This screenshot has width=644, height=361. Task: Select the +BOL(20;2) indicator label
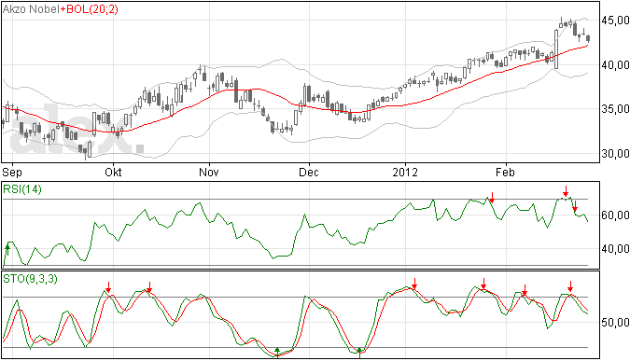[x=89, y=9]
